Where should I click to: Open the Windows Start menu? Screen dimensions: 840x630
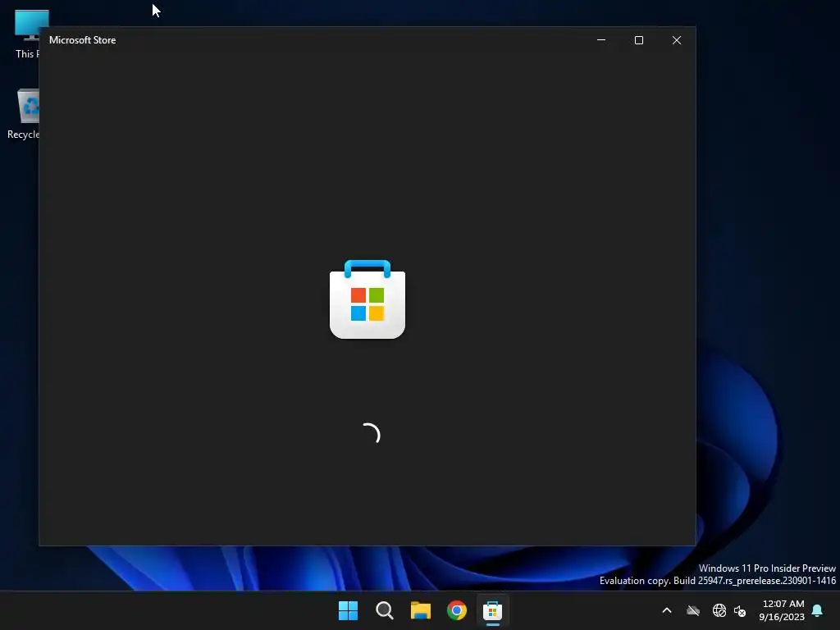348,610
